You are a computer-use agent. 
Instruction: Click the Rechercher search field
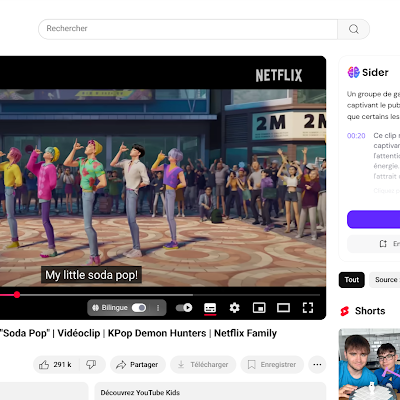(188, 29)
